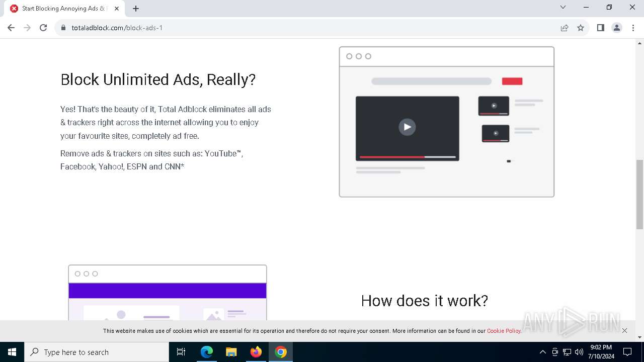This screenshot has height=362, width=644.
Task: Switch to Chrome in taskbar
Action: 281,352
